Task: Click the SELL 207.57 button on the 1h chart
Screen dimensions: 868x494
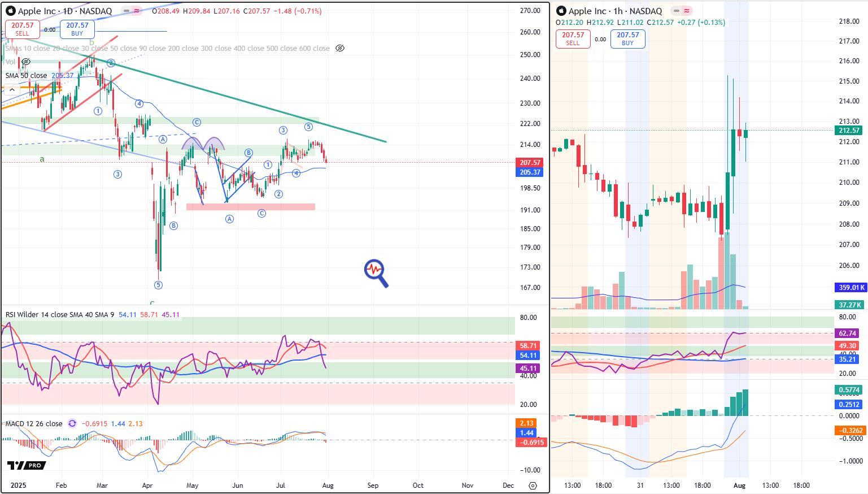Action: [573, 39]
